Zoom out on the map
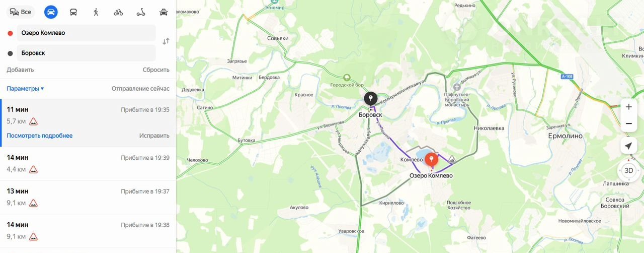 pos(628,123)
